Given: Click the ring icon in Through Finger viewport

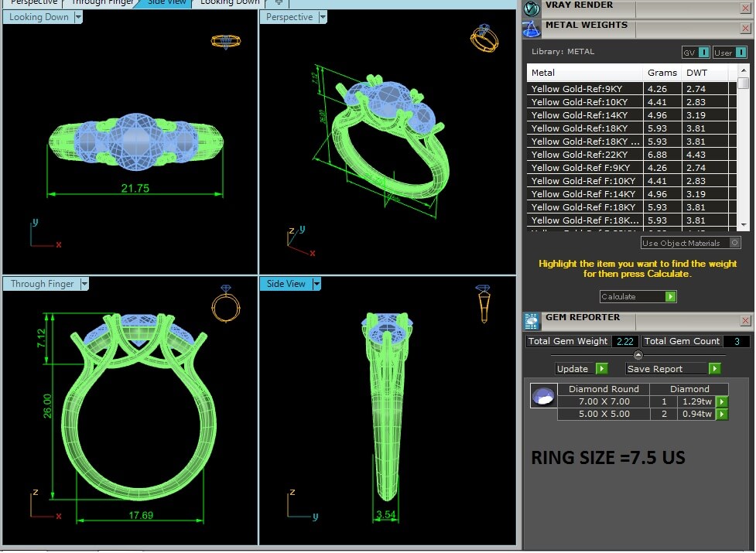Looking at the screenshot, I should pyautogui.click(x=223, y=303).
